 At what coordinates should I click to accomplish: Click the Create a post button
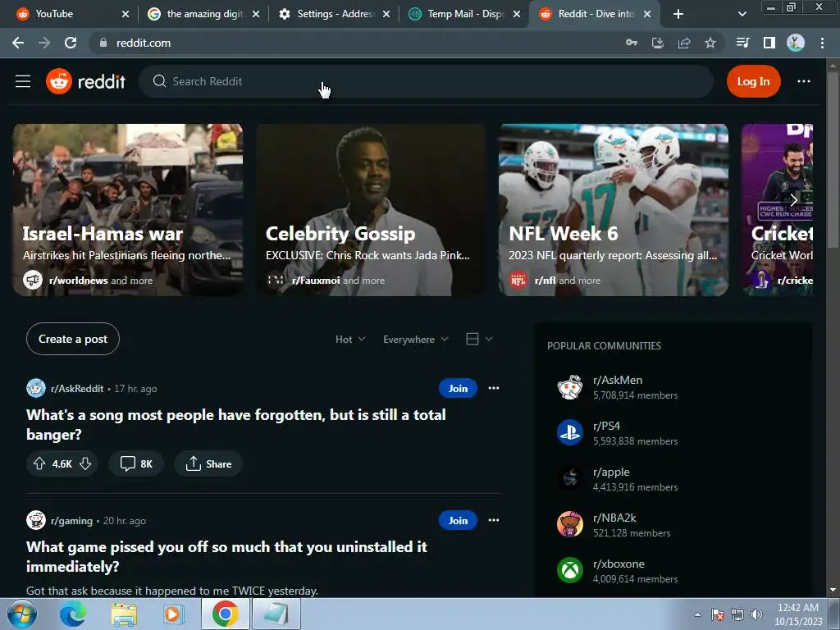73,339
